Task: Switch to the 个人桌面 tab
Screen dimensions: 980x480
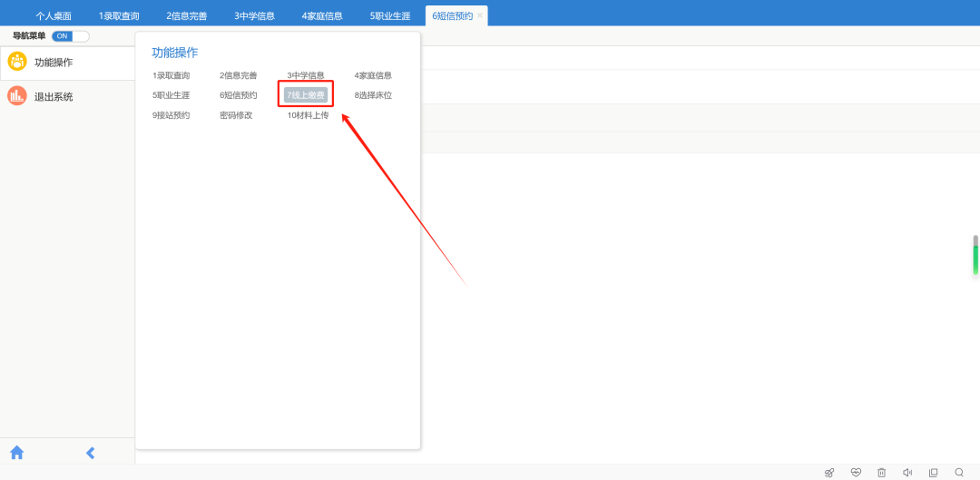Action: click(x=54, y=16)
